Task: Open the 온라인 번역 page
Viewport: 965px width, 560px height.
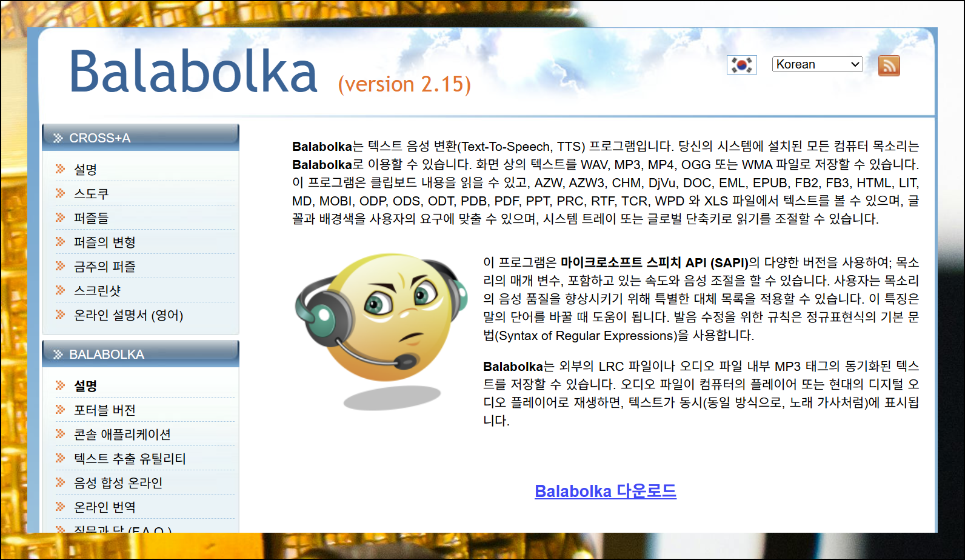Action: click(x=104, y=507)
